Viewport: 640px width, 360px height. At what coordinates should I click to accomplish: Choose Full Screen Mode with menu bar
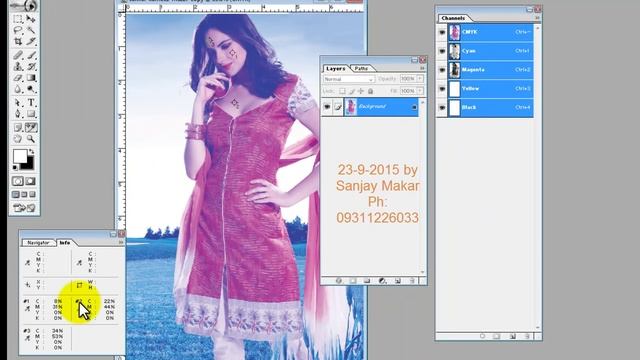coord(24,195)
